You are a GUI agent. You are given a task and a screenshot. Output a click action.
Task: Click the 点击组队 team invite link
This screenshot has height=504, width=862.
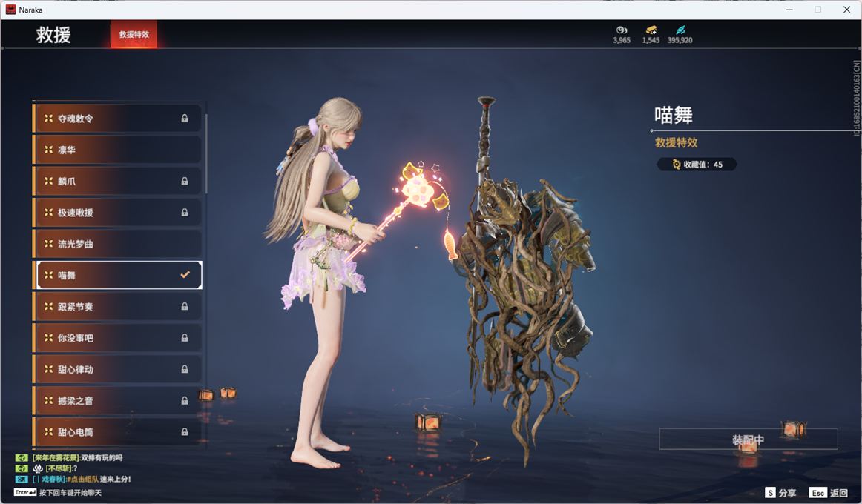point(82,479)
